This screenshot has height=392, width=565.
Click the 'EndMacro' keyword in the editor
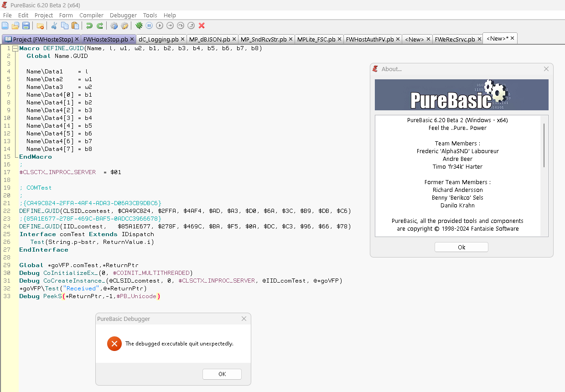click(x=36, y=157)
